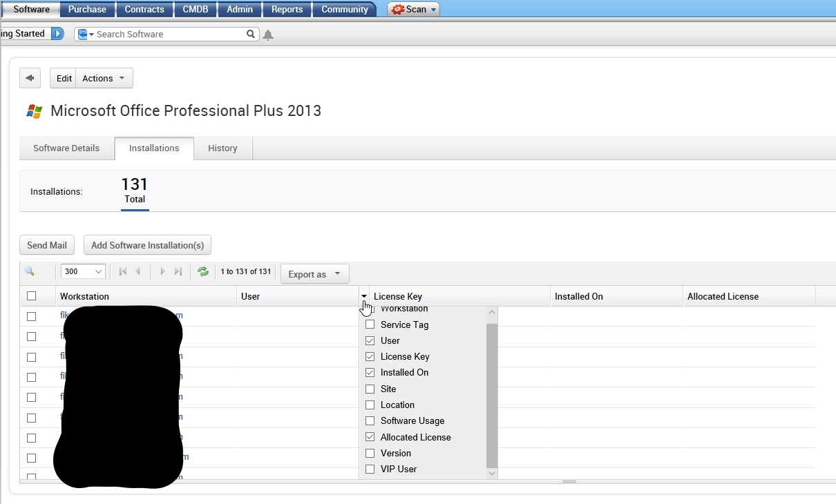836x504 pixels.
Task: Open the Actions dropdown menu
Action: 104,78
